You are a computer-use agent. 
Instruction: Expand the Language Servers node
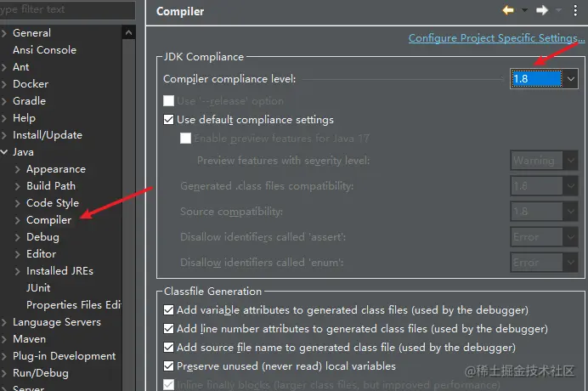[4, 322]
